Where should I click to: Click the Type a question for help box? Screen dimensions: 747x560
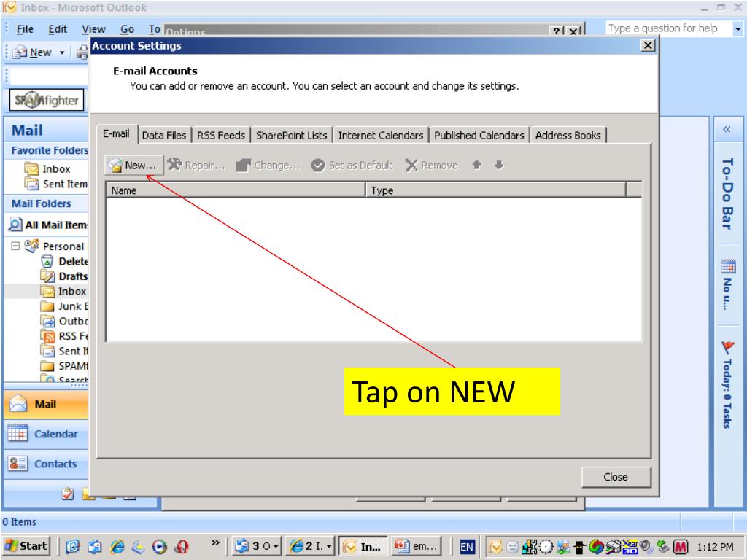pyautogui.click(x=668, y=28)
